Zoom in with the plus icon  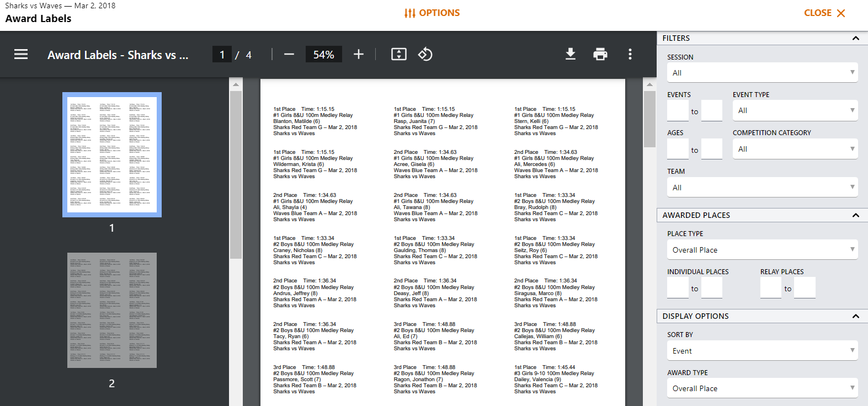(x=359, y=54)
